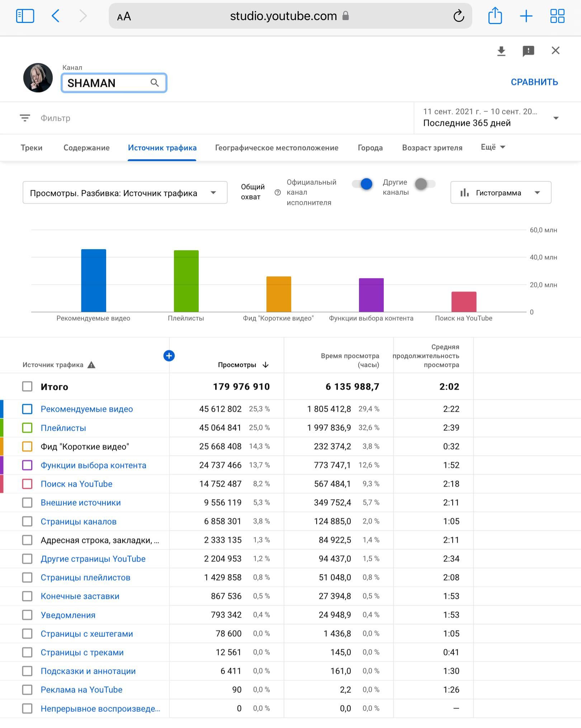Viewport: 581px width, 728px height.
Task: Click the green Плейлисты chart bar
Action: pos(186,281)
